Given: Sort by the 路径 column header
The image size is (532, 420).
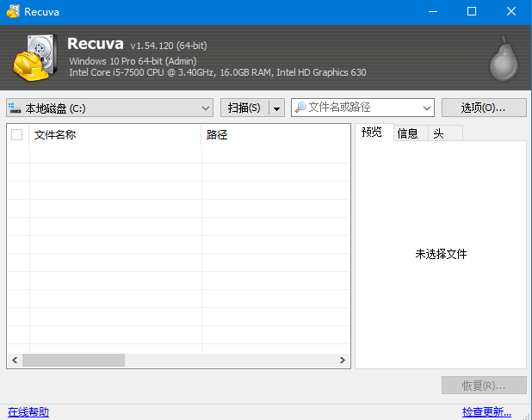Looking at the screenshot, I should tap(275, 134).
